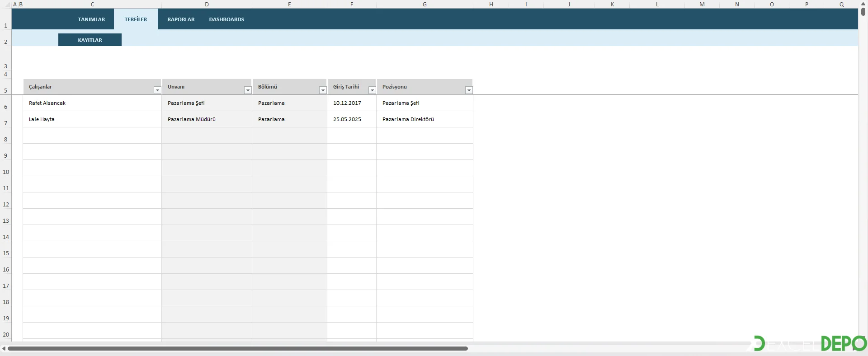This screenshot has height=356, width=868.
Task: Open the RAPORLAR tab
Action: 181,19
